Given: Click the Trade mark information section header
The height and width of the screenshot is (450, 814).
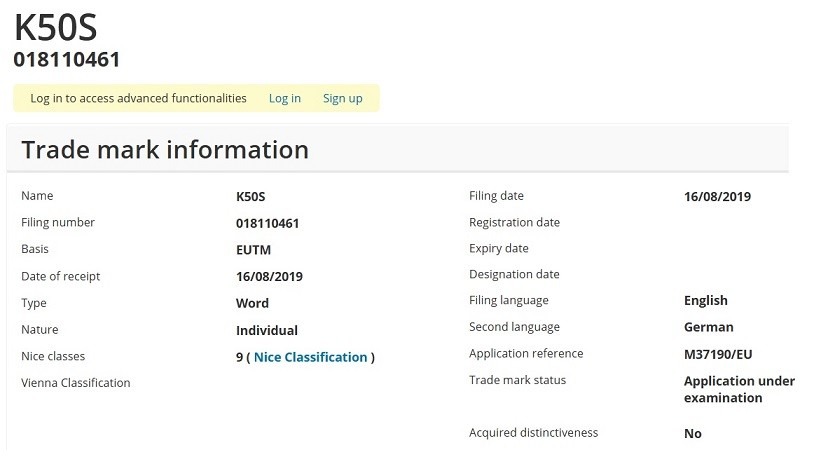Looking at the screenshot, I should pos(165,150).
